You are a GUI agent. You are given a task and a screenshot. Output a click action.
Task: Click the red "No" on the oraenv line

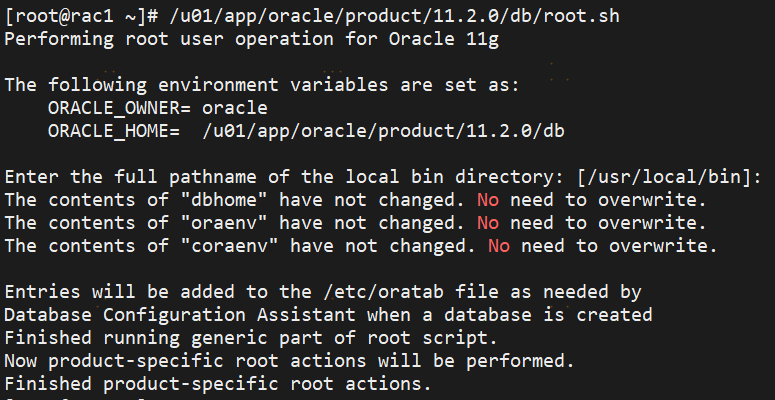[487, 223]
